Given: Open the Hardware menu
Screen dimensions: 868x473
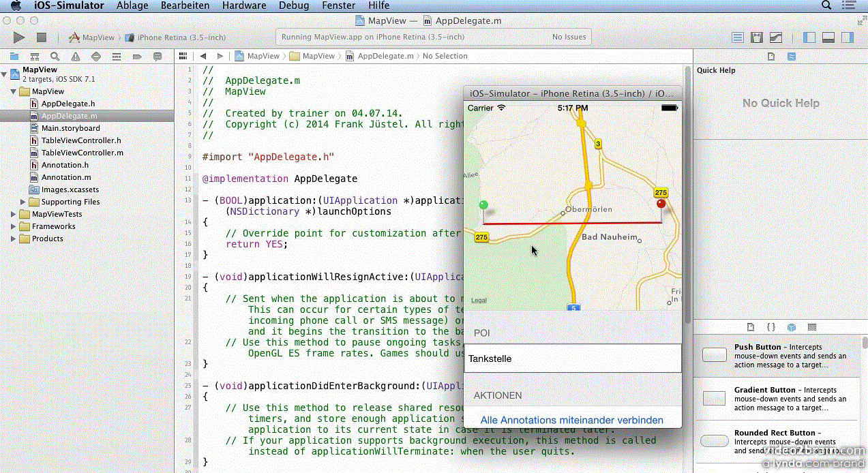Looking at the screenshot, I should click(x=244, y=5).
